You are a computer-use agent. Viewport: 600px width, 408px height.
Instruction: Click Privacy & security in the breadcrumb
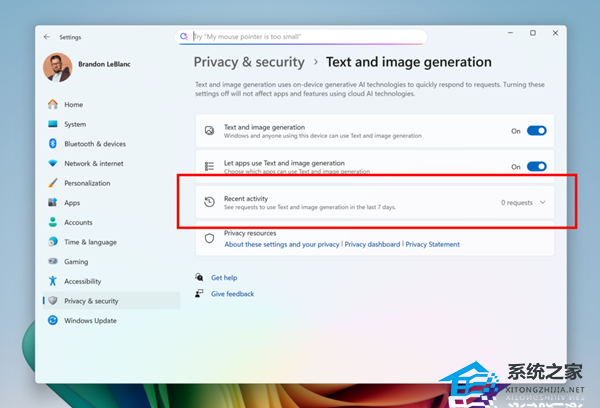249,62
